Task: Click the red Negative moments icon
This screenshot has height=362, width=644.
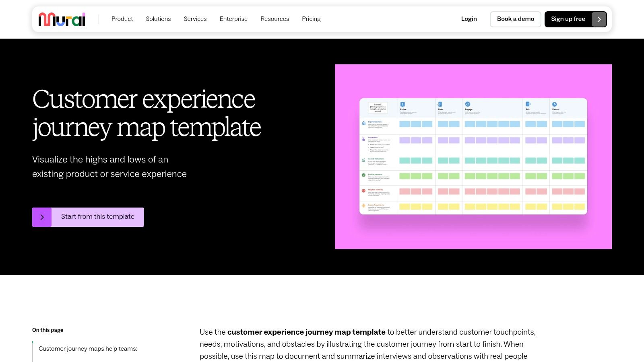Action: [x=363, y=189]
